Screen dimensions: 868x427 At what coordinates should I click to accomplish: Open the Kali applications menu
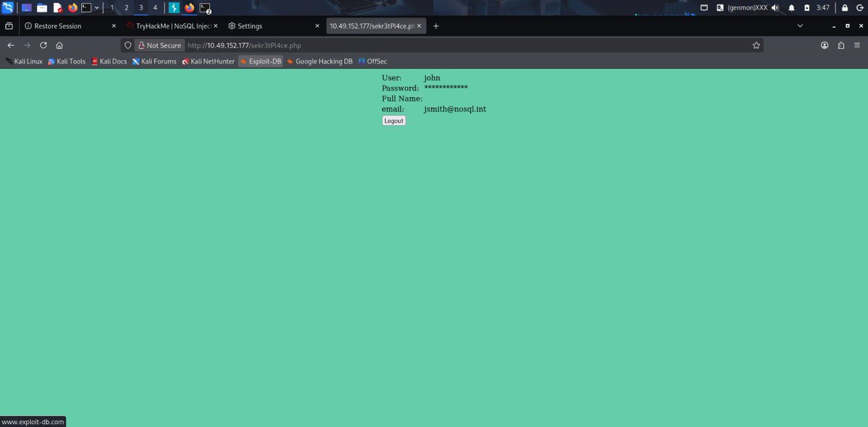[x=8, y=8]
